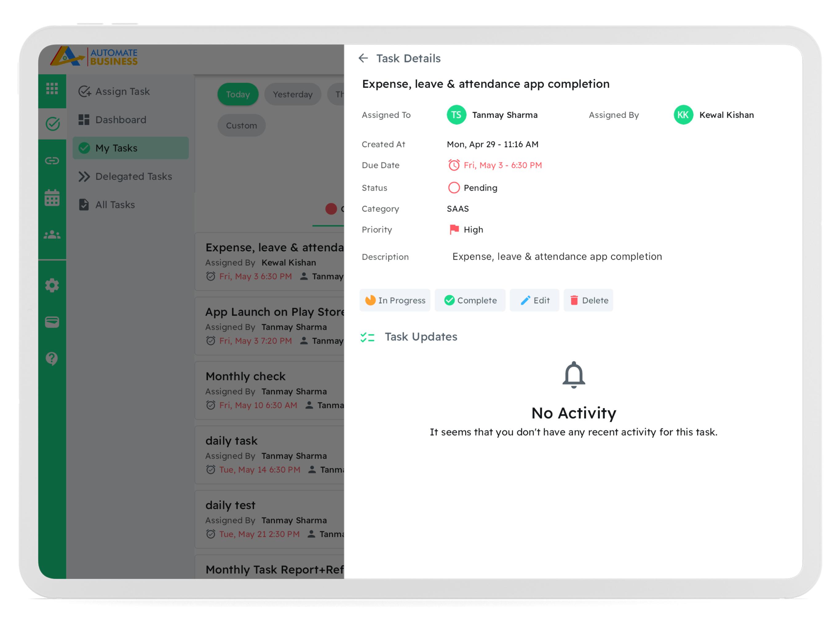Viewport: 840px width, 630px height.
Task: Click assigner name Kewal Kishan in details
Action: point(727,115)
